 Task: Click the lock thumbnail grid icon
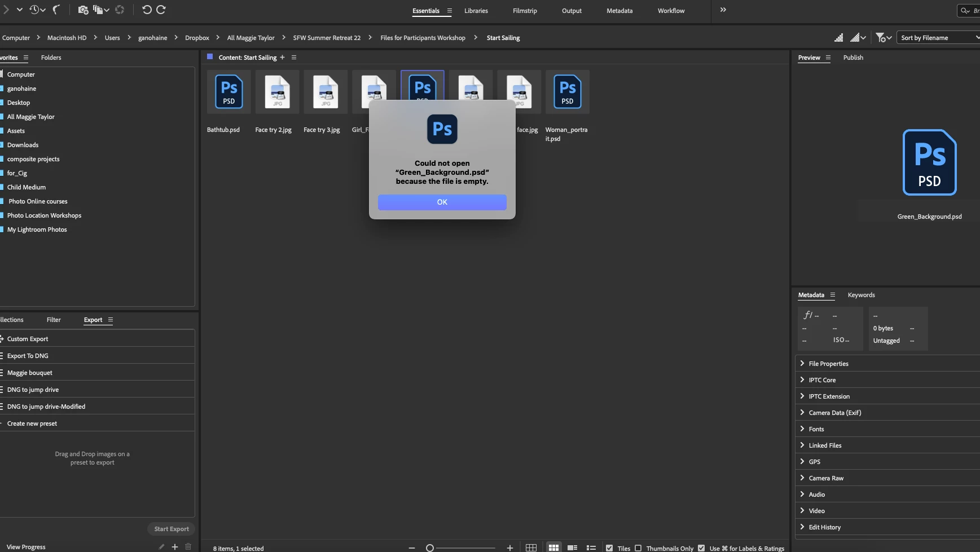click(x=531, y=548)
